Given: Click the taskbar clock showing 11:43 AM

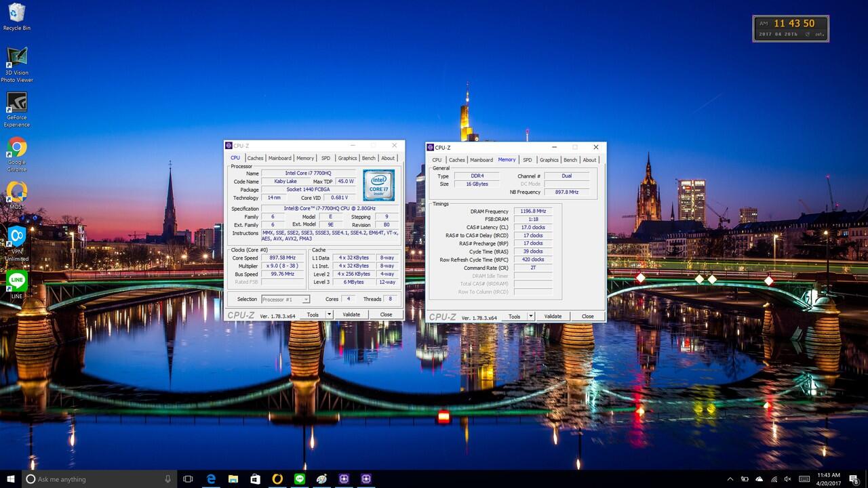Looking at the screenshot, I should [x=827, y=479].
